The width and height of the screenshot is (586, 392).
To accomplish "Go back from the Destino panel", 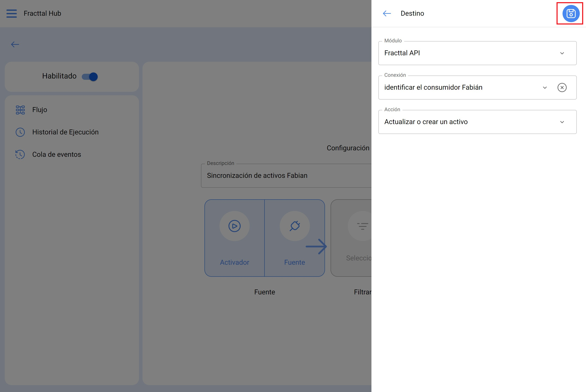I will tap(387, 14).
